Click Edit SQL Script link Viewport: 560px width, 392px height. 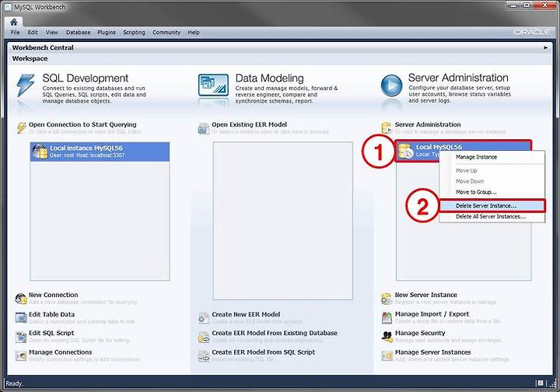51,333
